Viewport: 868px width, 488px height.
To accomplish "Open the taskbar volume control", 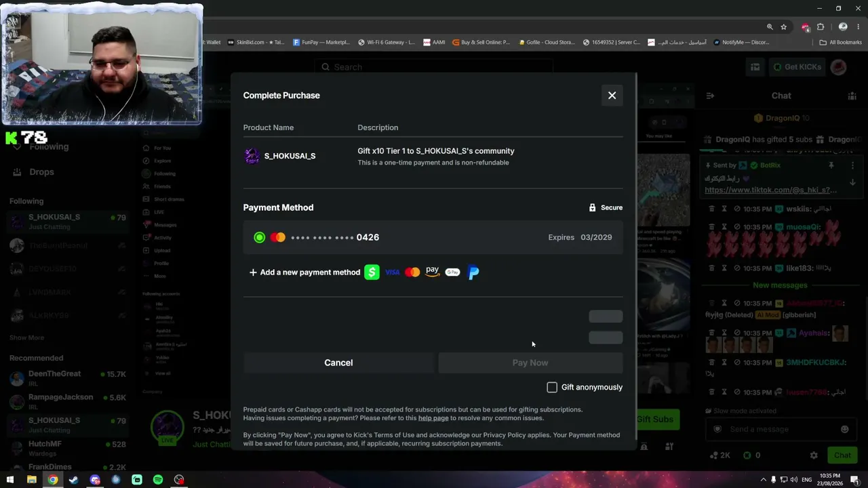I will click(x=794, y=480).
